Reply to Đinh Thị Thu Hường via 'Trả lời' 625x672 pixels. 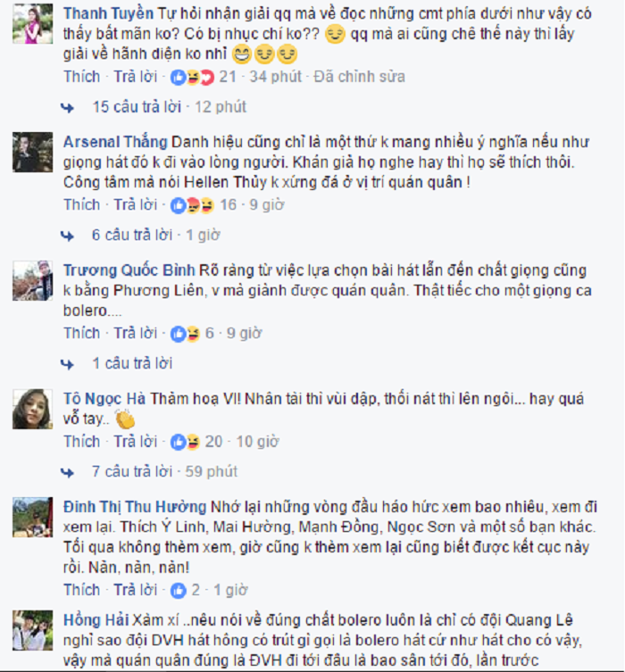pyautogui.click(x=136, y=590)
